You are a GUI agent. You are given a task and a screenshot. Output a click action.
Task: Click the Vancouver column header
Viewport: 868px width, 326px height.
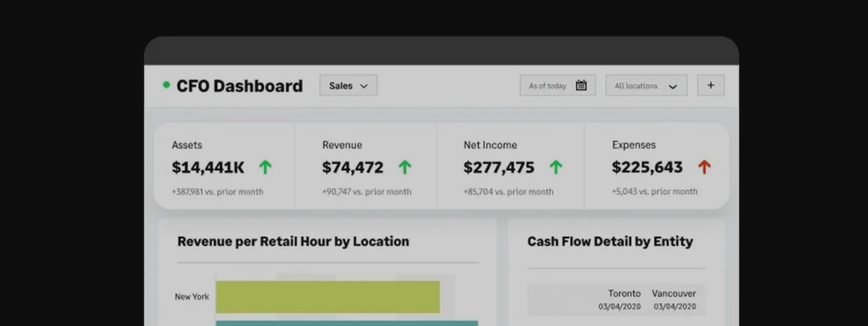(673, 293)
